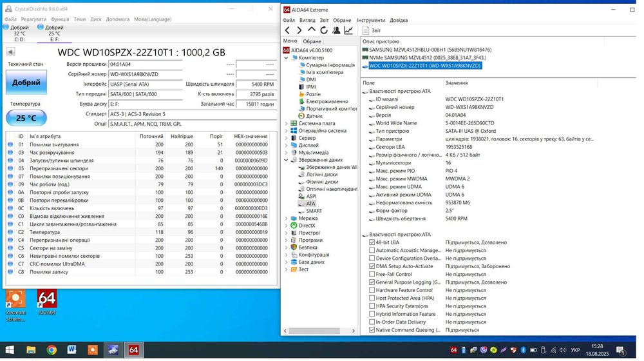Toggle the 48-bit LBA checkbox
This screenshot has height=361, width=644.
(x=372, y=242)
